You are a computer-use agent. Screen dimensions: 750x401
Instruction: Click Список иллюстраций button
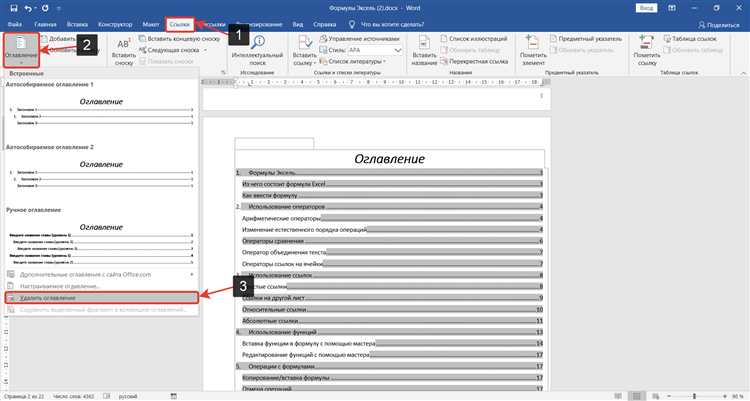pos(474,38)
